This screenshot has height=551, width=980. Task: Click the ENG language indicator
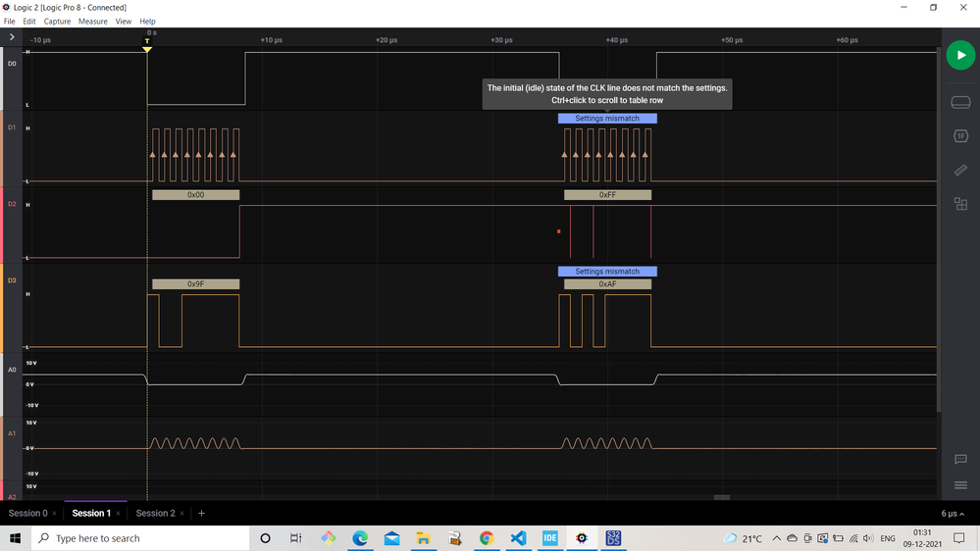coord(888,538)
